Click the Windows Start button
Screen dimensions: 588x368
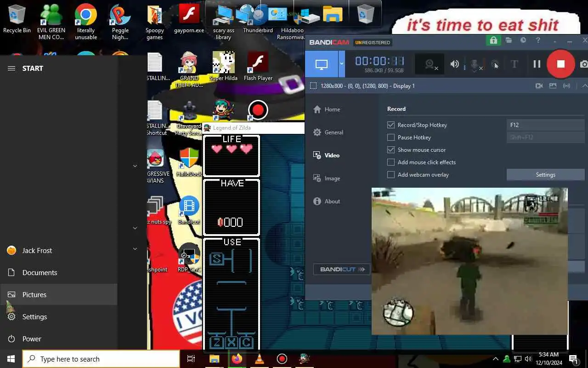coord(11,359)
